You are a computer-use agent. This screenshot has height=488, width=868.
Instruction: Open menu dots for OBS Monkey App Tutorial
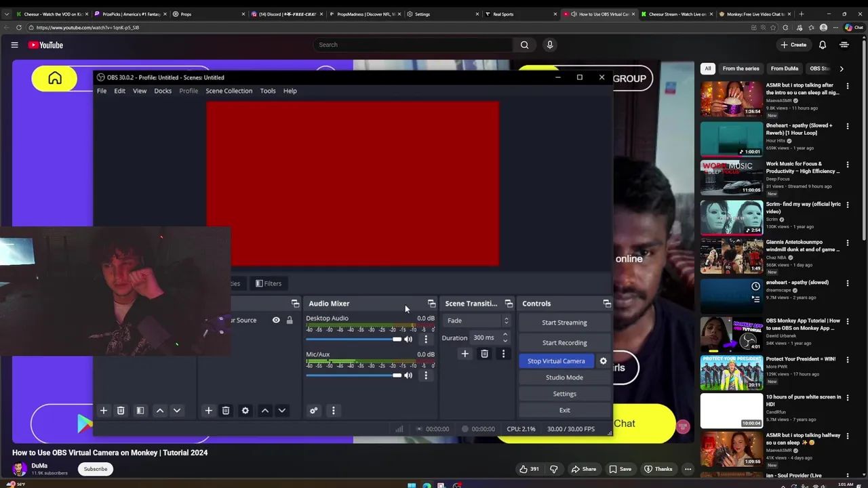848,321
